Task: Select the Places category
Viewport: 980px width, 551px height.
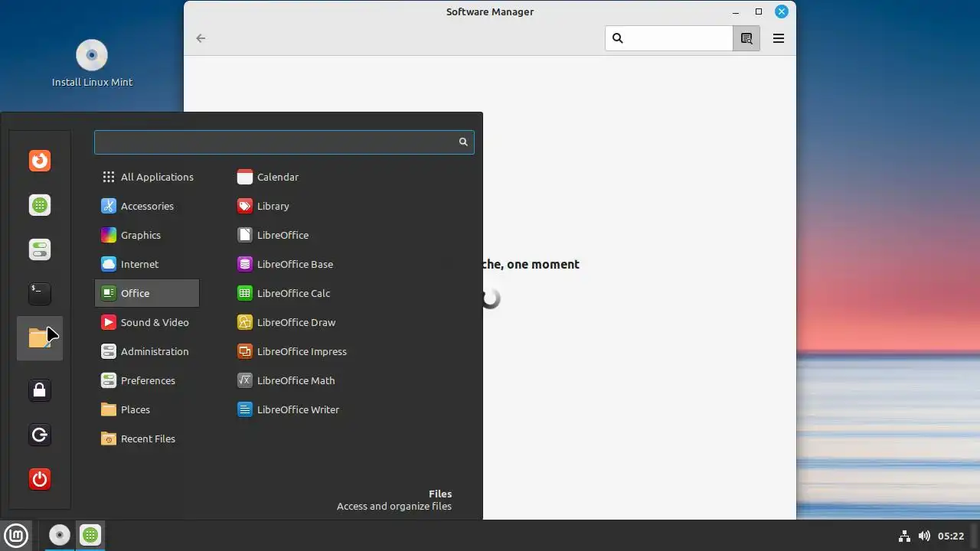Action: click(147, 409)
